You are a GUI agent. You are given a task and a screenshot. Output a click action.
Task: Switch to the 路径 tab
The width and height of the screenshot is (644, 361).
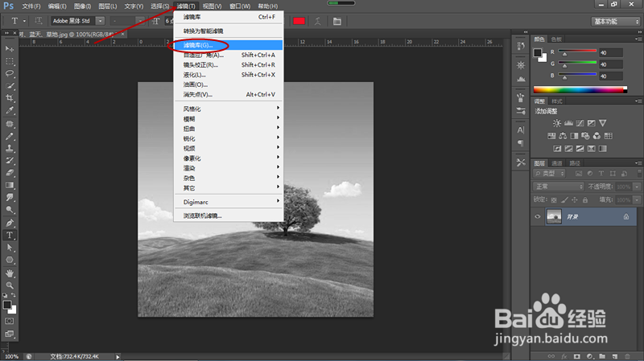pos(575,163)
